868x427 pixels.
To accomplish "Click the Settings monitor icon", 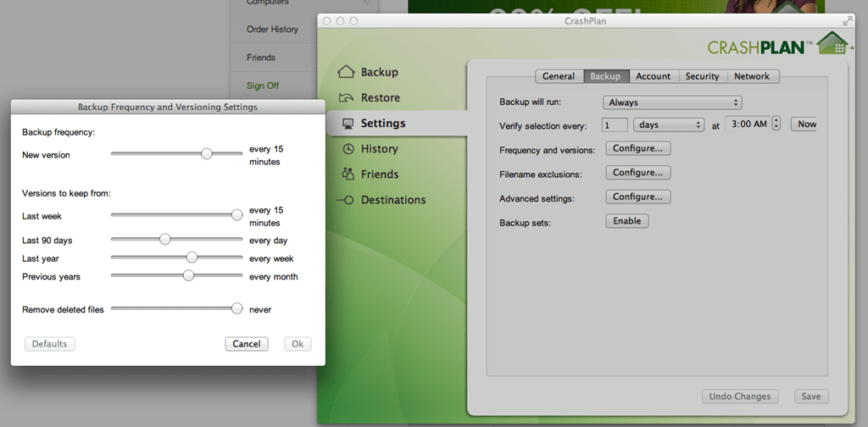I will [x=347, y=124].
